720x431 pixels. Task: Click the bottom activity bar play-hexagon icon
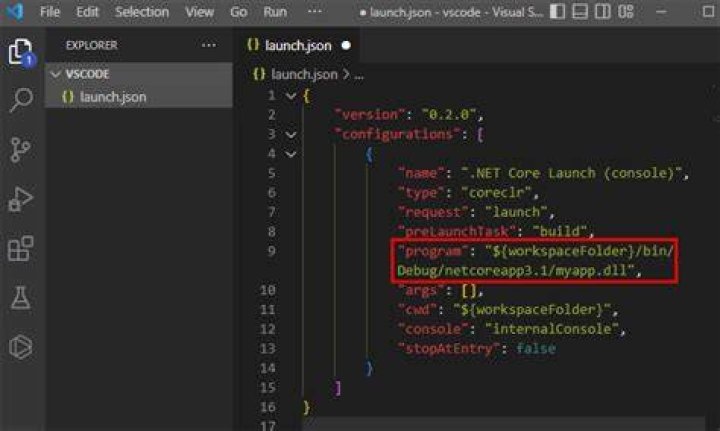[21, 347]
